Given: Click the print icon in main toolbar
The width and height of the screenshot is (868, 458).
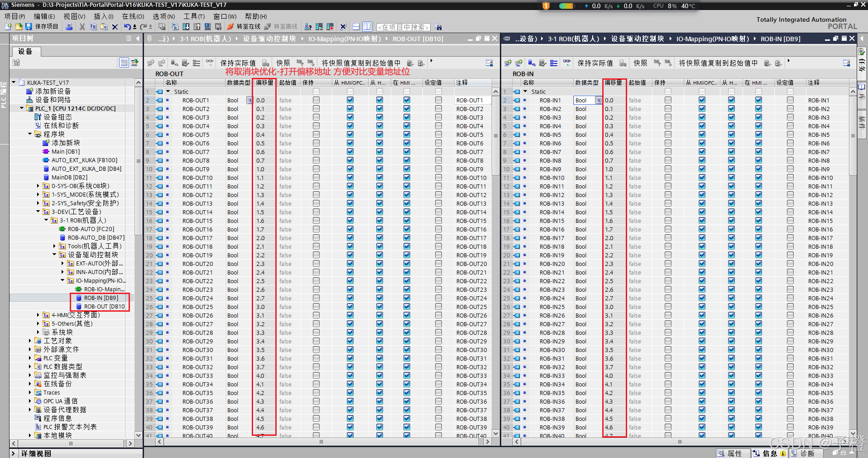Looking at the screenshot, I should coord(69,27).
